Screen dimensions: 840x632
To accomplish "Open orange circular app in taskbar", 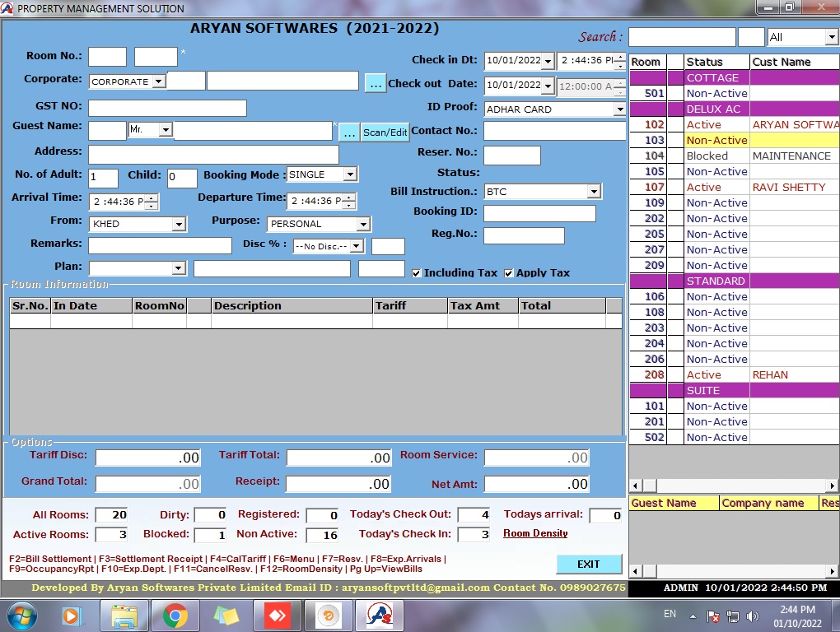I will (329, 616).
